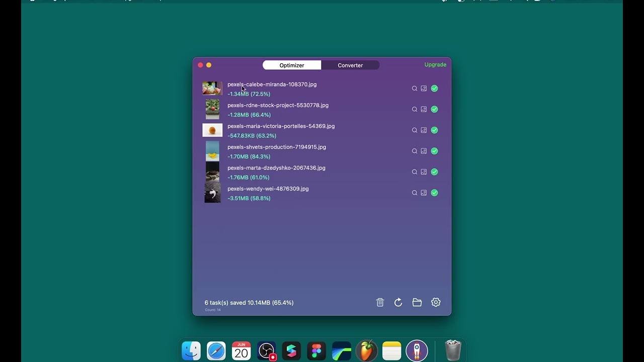Green checkmark for pexels-marta-dzedyshko-2067436.jpg
The image size is (644, 362).
click(x=434, y=172)
